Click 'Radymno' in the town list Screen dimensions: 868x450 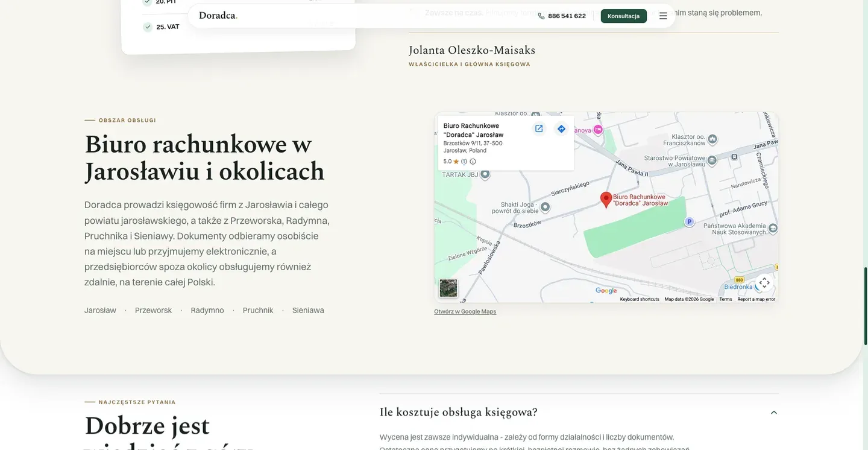click(207, 310)
